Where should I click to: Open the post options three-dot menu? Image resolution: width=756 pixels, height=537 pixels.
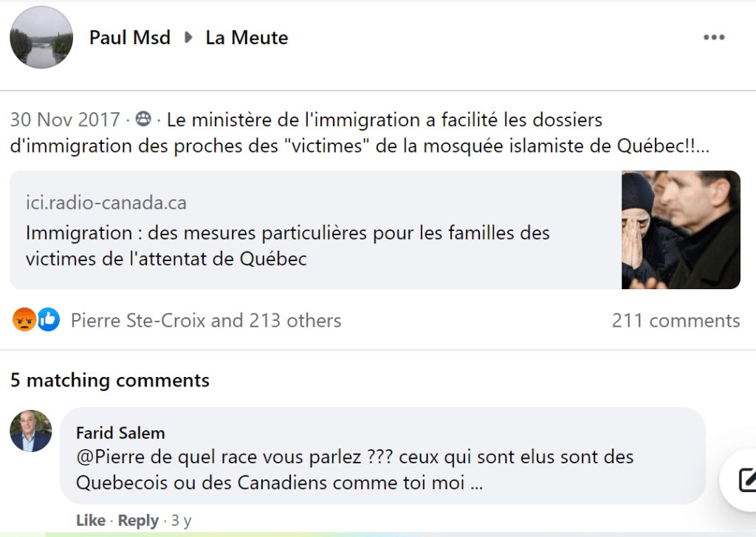[713, 38]
